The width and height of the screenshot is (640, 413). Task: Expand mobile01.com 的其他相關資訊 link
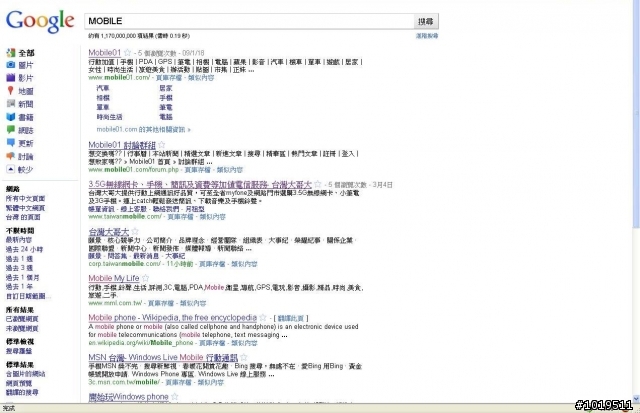tap(143, 129)
